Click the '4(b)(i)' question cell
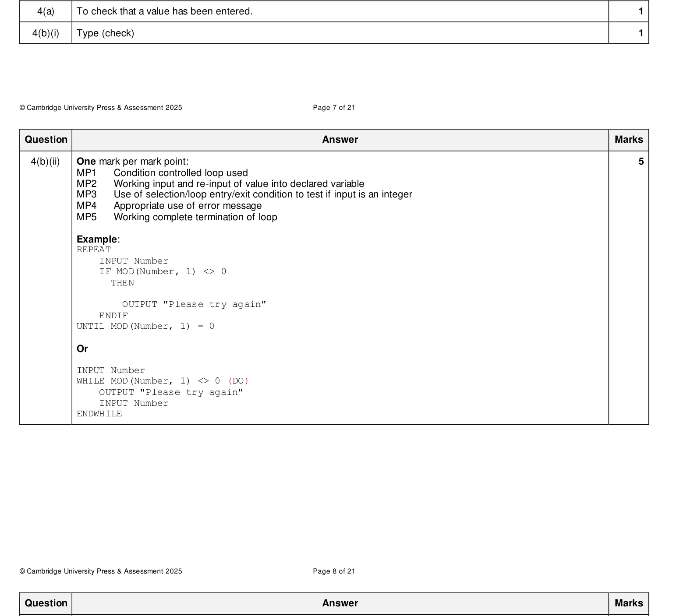 pos(46,33)
